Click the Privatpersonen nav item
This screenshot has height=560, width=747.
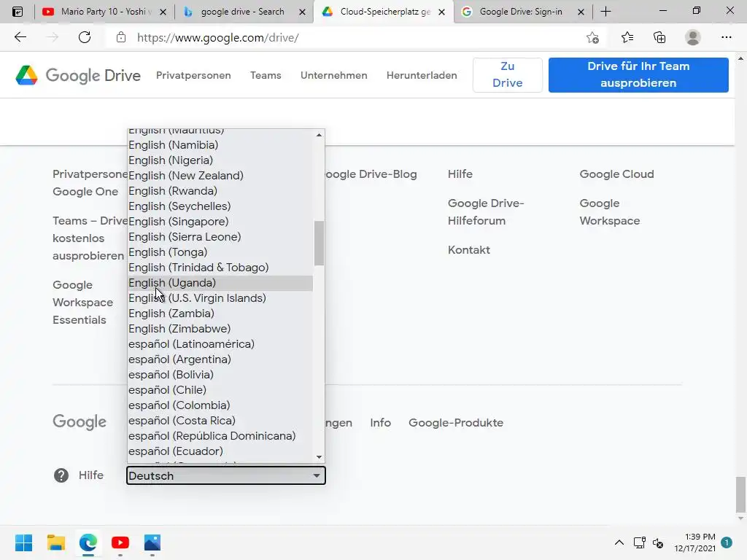(193, 75)
